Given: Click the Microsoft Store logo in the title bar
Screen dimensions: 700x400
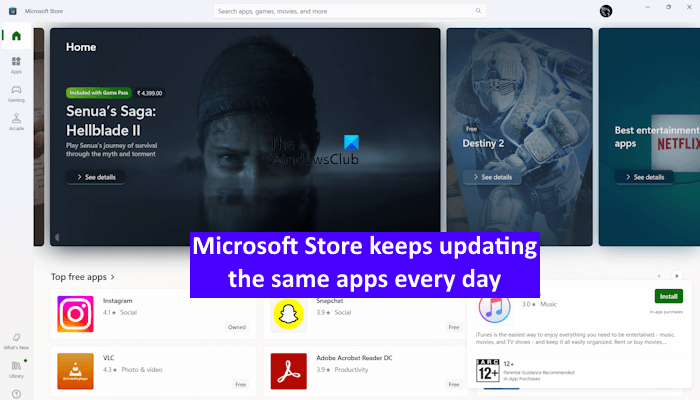Looking at the screenshot, I should [x=12, y=11].
